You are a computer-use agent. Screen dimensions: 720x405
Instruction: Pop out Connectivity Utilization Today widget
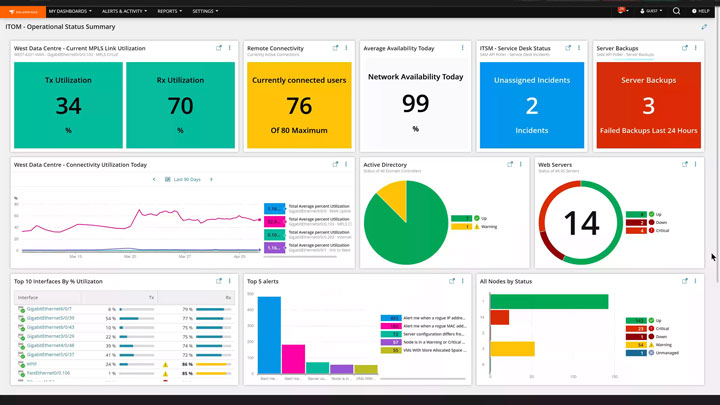point(335,164)
